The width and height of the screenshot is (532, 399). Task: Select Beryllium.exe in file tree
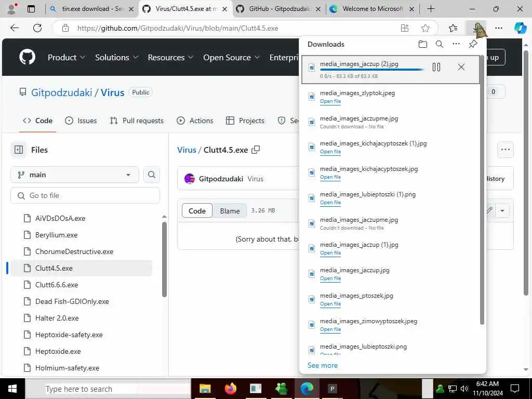56,235
